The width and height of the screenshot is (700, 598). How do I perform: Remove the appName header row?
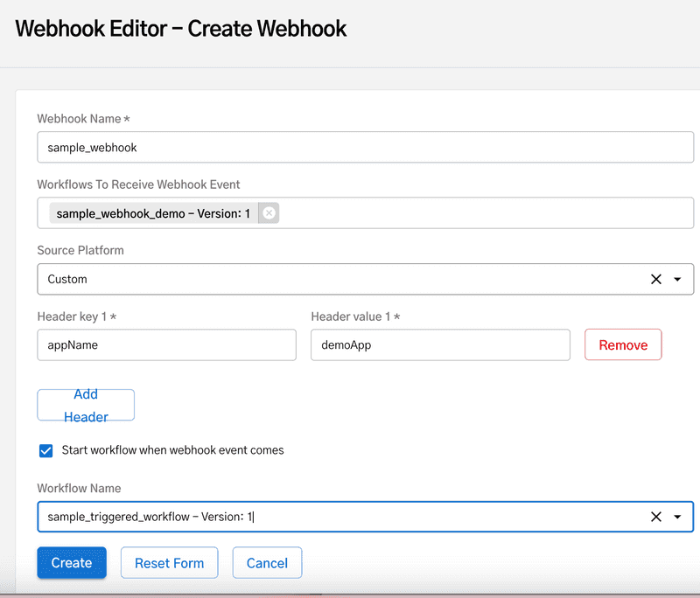click(x=623, y=344)
